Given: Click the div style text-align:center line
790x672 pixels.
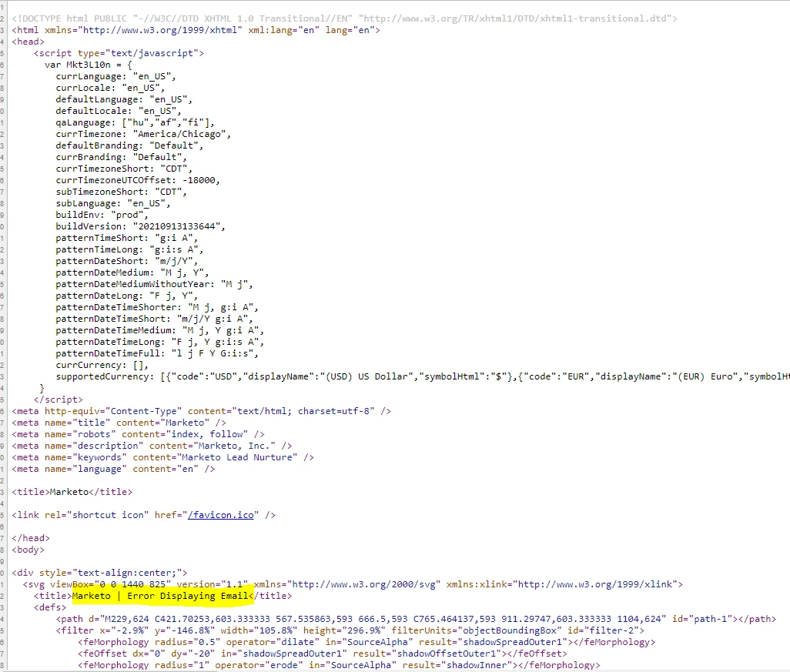Looking at the screenshot, I should point(100,573).
